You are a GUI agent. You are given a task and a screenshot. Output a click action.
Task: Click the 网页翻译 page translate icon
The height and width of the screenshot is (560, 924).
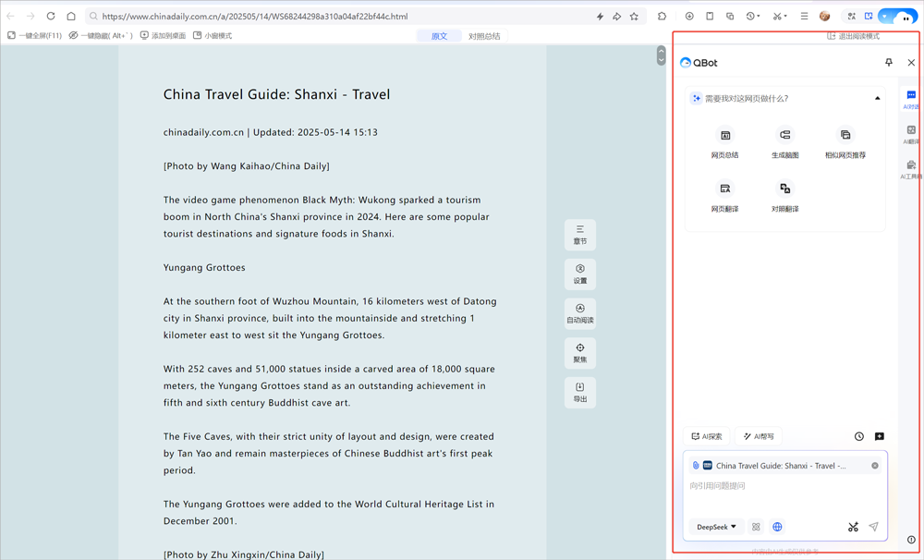(724, 189)
